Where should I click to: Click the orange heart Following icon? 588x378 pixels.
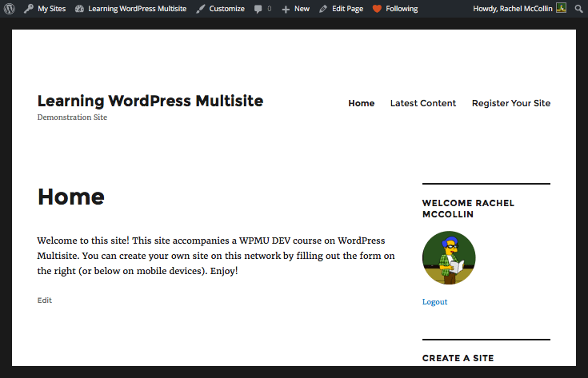377,9
